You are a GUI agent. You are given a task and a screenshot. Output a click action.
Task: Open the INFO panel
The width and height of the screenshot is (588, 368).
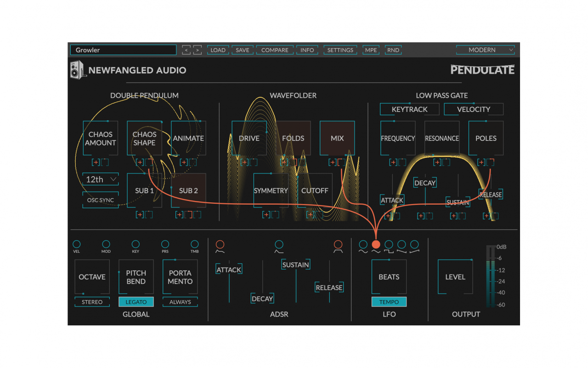click(307, 50)
